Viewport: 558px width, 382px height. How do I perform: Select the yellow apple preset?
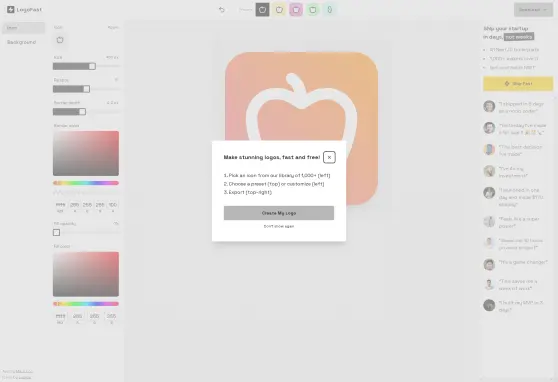coord(279,10)
